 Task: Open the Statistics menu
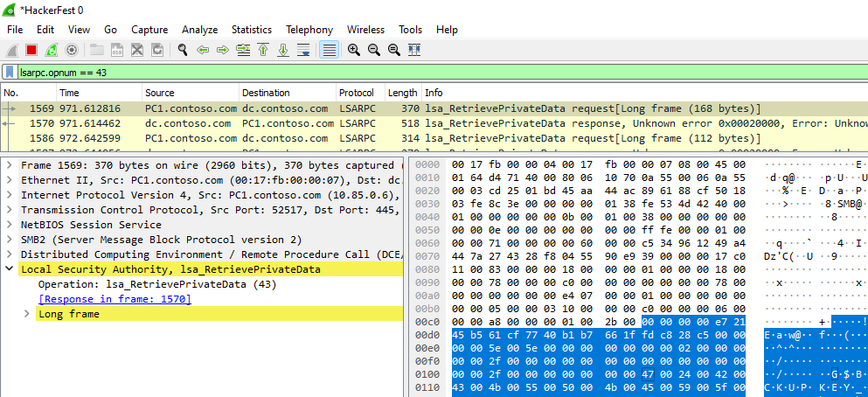click(x=252, y=30)
